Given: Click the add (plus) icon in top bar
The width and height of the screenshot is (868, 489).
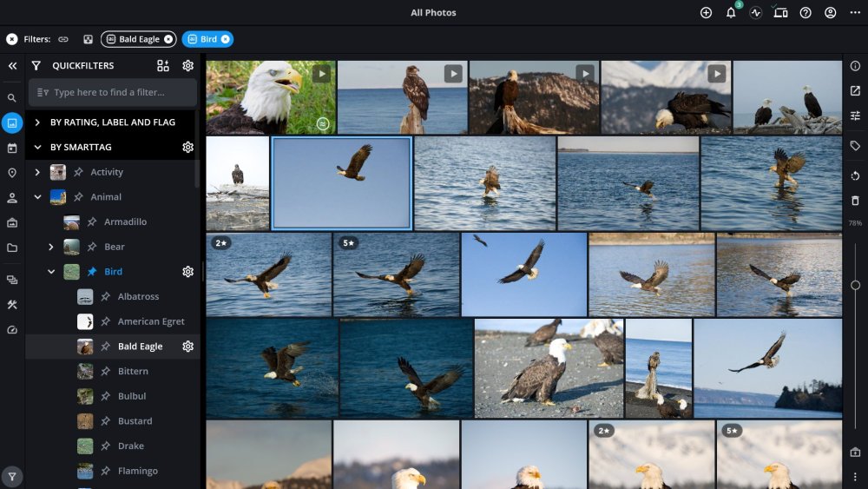Looking at the screenshot, I should tap(706, 13).
